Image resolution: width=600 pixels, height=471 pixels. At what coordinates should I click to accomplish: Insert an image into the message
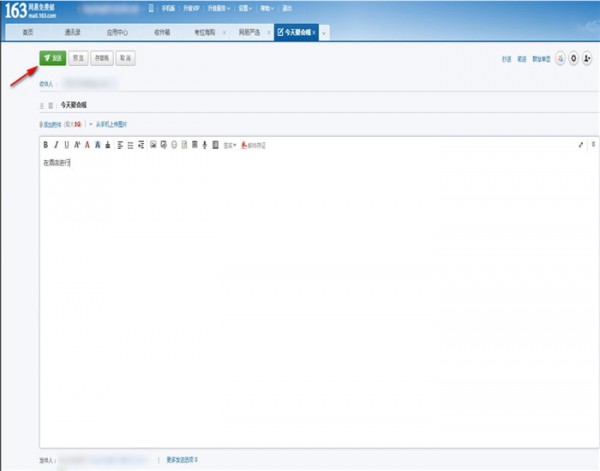click(153, 145)
